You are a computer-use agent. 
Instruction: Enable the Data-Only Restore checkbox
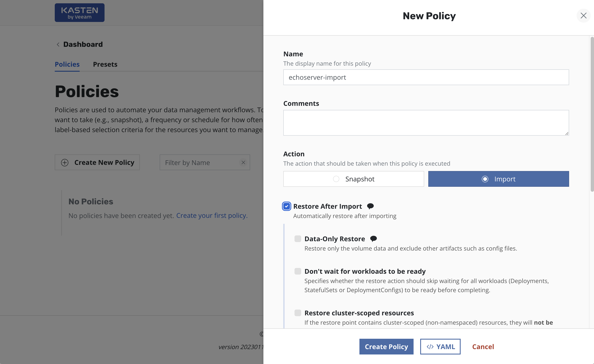298,239
